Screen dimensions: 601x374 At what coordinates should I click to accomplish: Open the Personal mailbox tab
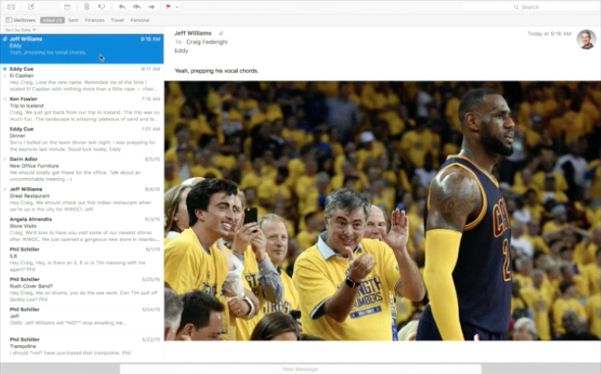click(140, 20)
